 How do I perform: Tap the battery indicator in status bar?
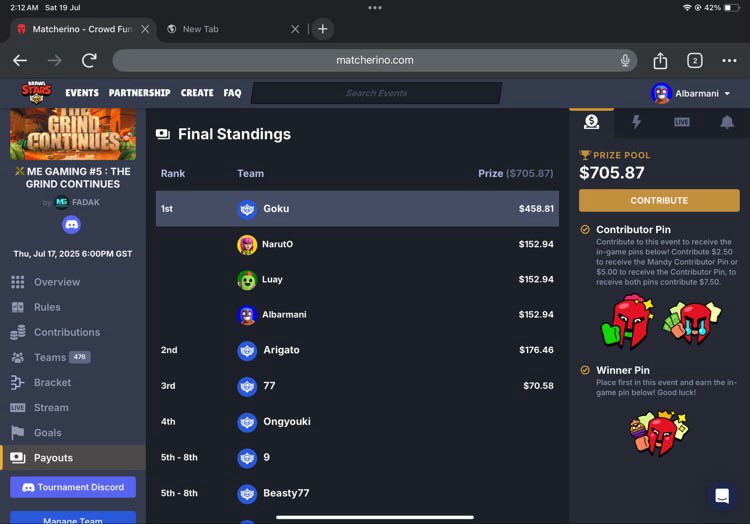732,8
